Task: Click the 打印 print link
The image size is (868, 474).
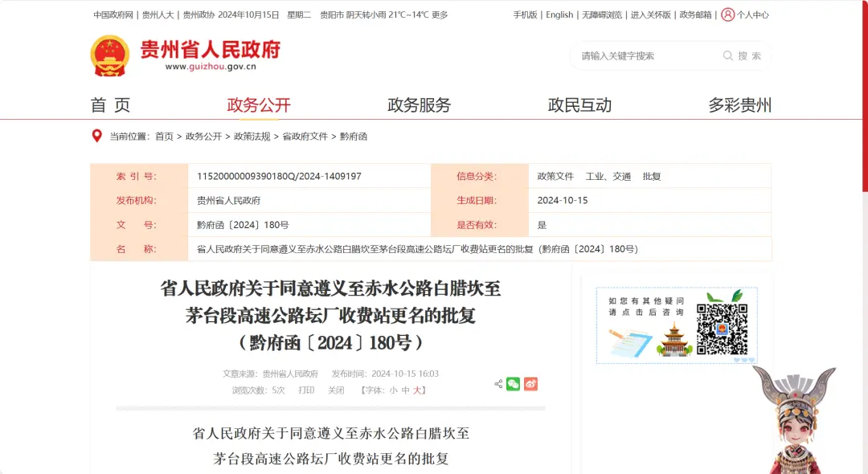Action: coord(306,390)
